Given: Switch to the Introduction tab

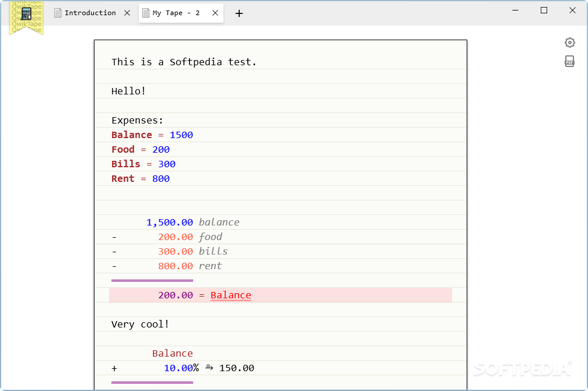Looking at the screenshot, I should pos(90,13).
